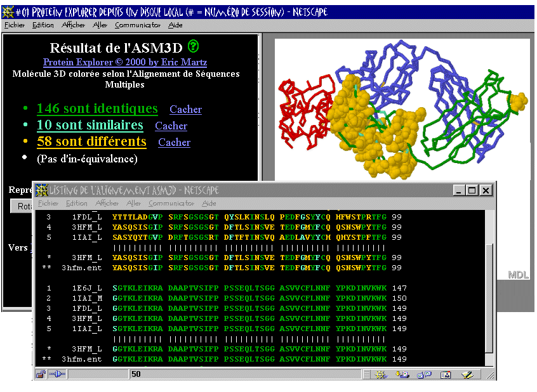Open Afficher menu in Protein Explorer window
Viewport: 537px width, 392px height.
tap(73, 25)
